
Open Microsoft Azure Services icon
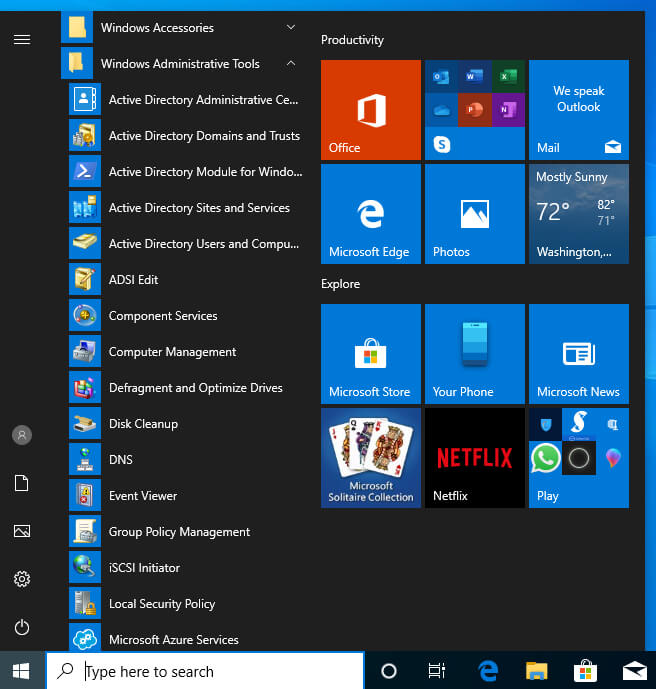pyautogui.click(x=85, y=638)
